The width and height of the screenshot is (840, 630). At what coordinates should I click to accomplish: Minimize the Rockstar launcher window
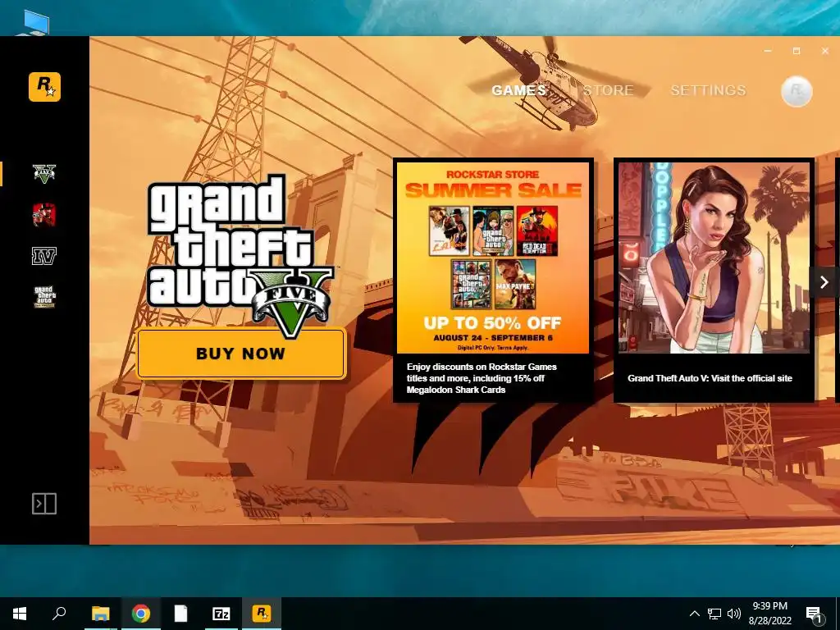point(768,51)
